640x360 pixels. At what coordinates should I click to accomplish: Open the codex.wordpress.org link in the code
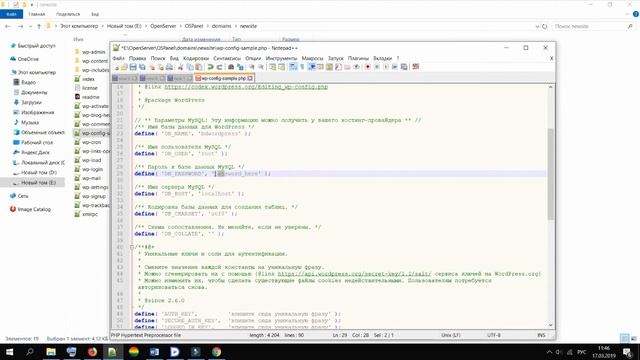(246, 87)
